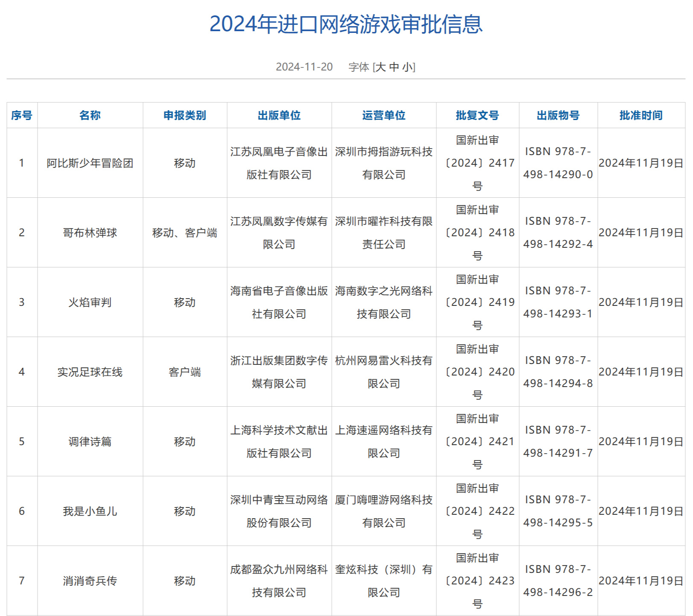Image resolution: width=693 pixels, height=616 pixels.
Task: Click the page title 2024年进口网络游戏审批信息
Action: (x=346, y=24)
